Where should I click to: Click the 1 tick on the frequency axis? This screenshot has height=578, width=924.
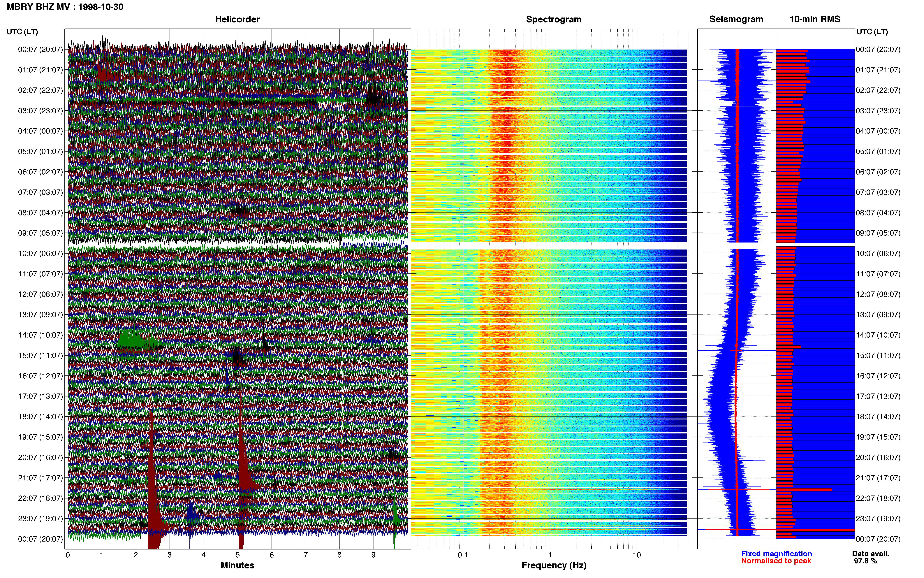point(550,555)
